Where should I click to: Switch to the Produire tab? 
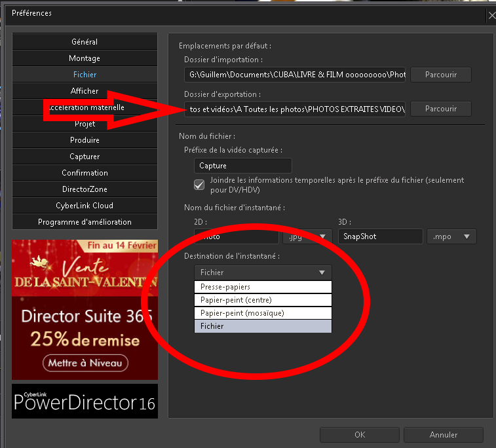[x=85, y=140]
